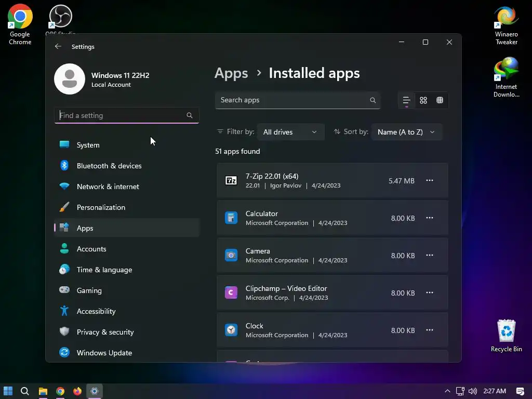Switch to table view layout
This screenshot has height=399, width=532.
point(440,100)
